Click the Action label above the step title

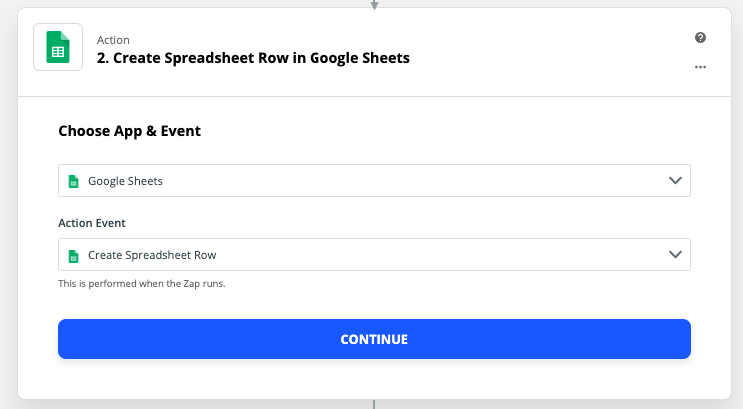pos(113,40)
